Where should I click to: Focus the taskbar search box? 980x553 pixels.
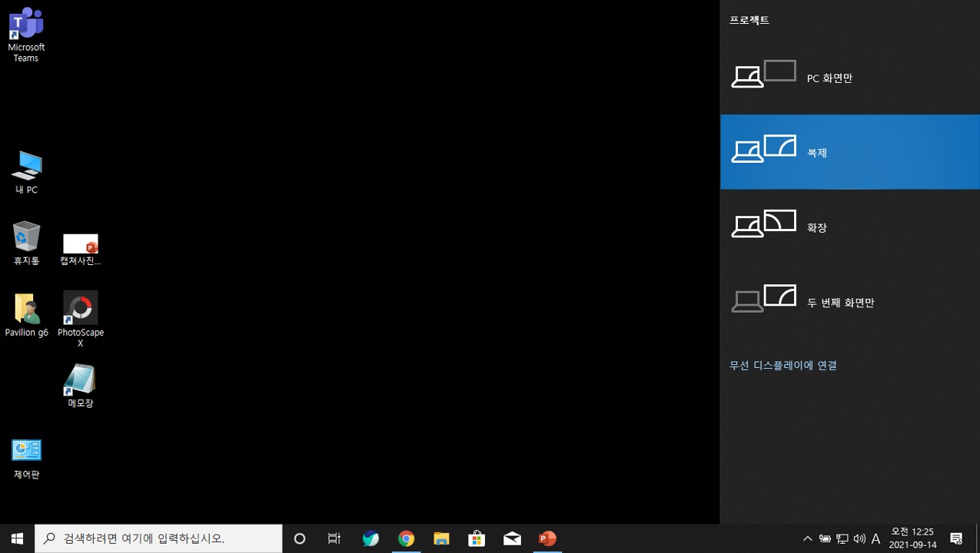coord(159,538)
